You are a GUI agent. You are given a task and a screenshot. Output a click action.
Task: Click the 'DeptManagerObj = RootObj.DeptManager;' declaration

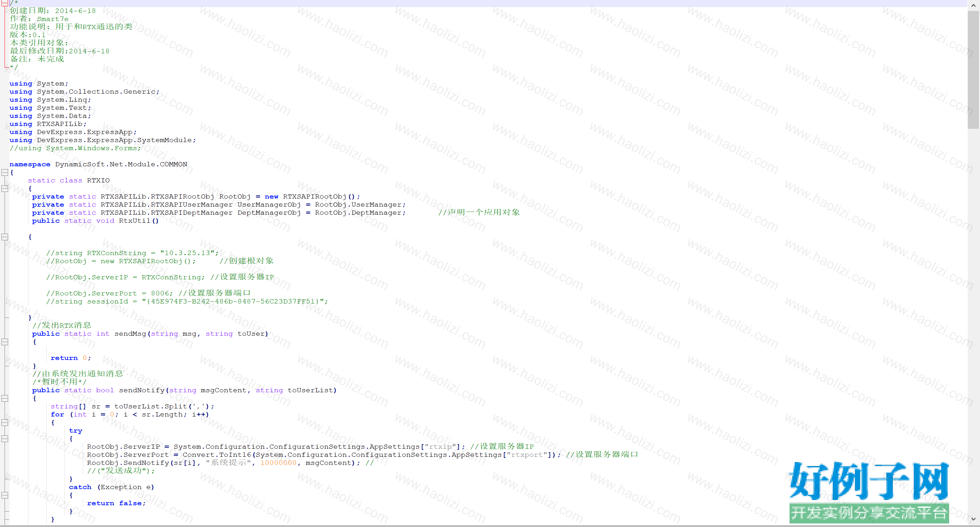322,213
